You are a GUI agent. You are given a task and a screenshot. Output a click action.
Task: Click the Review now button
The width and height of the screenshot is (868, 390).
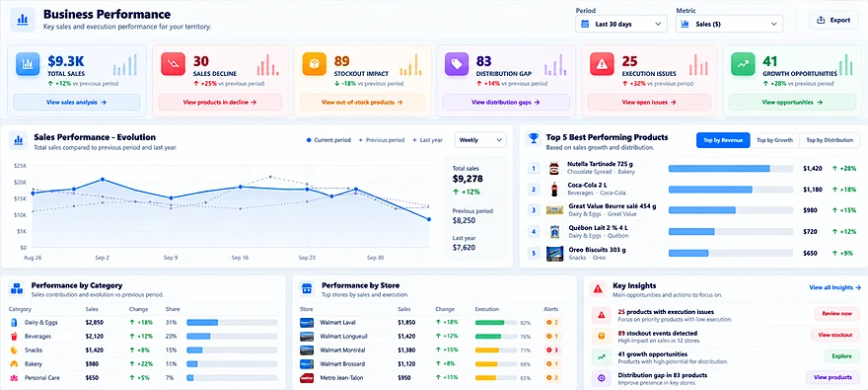836,314
